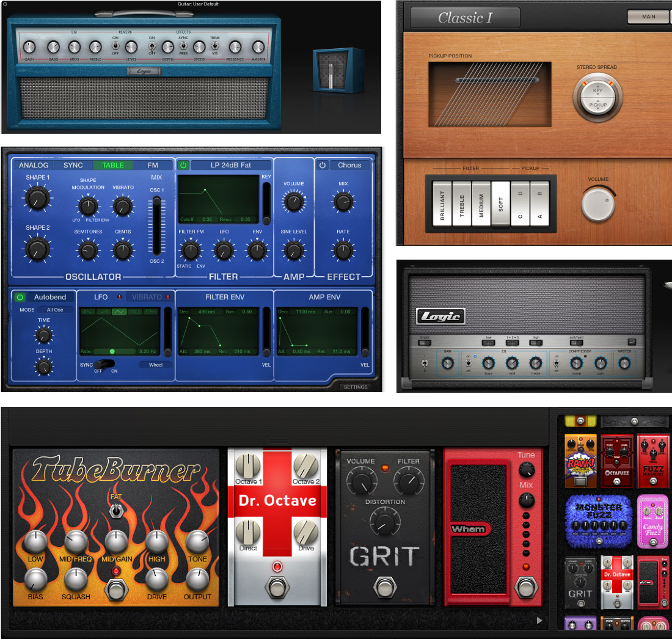Flip the Sync/Free switch on the guitar amp
This screenshot has height=639, width=672.
point(183,46)
